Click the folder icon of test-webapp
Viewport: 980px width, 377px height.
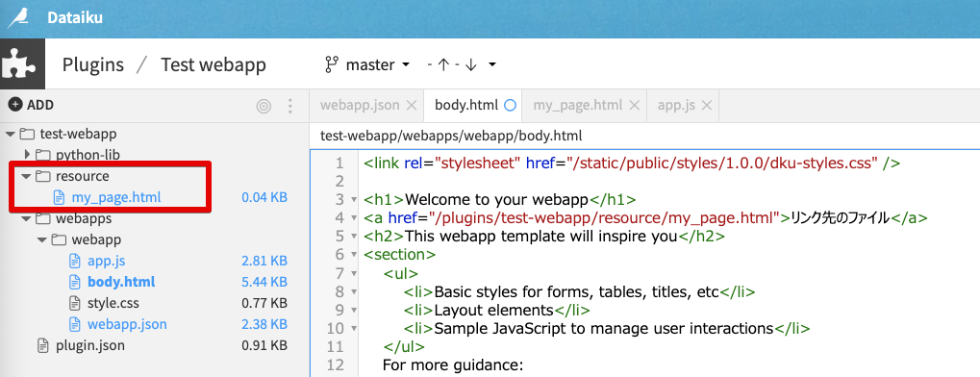(x=27, y=134)
